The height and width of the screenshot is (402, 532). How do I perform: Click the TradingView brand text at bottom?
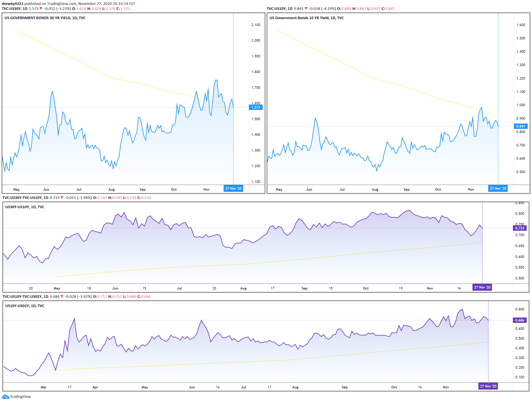click(x=21, y=396)
